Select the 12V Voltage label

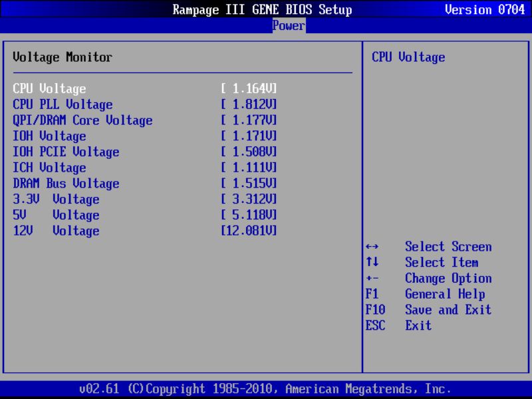(57, 231)
